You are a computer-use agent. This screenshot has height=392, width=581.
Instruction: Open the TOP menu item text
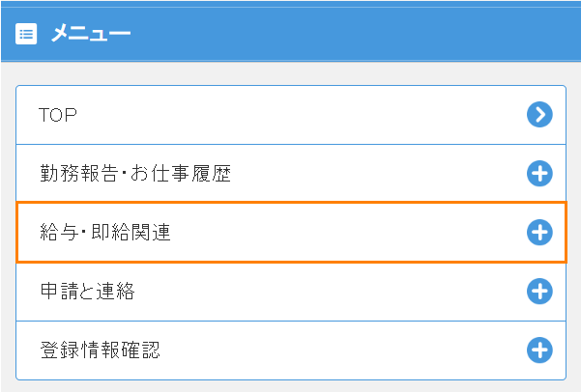[x=58, y=115]
